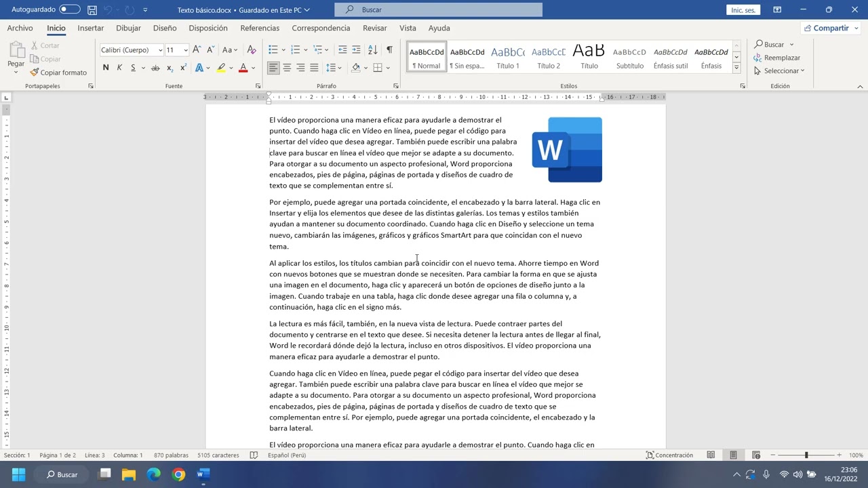Open the Buscar dropdown arrow in Edición
Image resolution: width=868 pixels, height=488 pixels.
coord(791,45)
